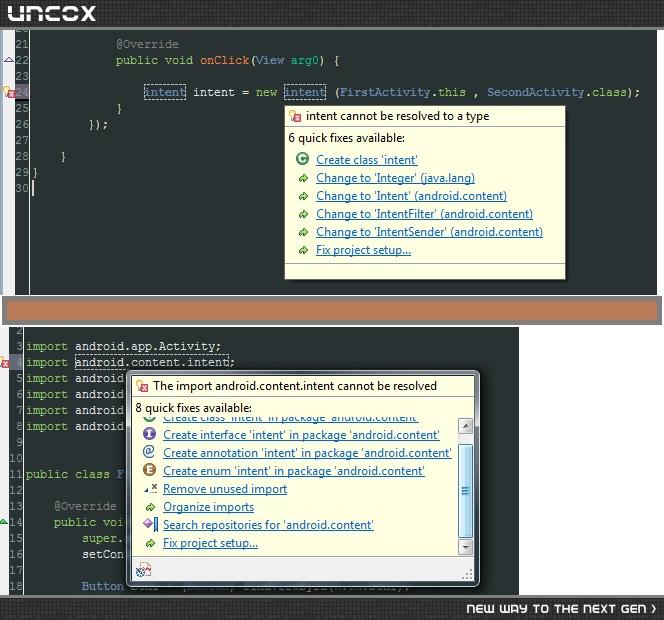The image size is (664, 620).
Task: Click error icon in lower popup header
Action: point(142,386)
